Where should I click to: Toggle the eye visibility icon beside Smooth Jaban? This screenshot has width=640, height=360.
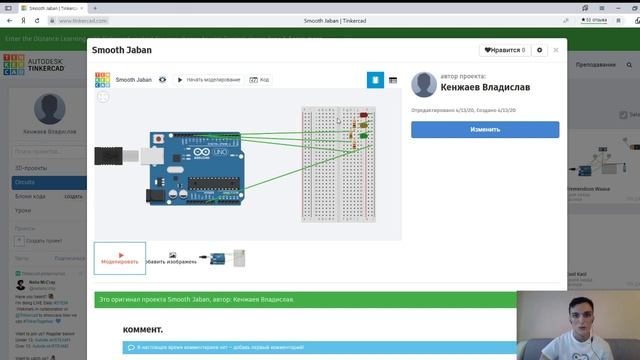click(162, 80)
